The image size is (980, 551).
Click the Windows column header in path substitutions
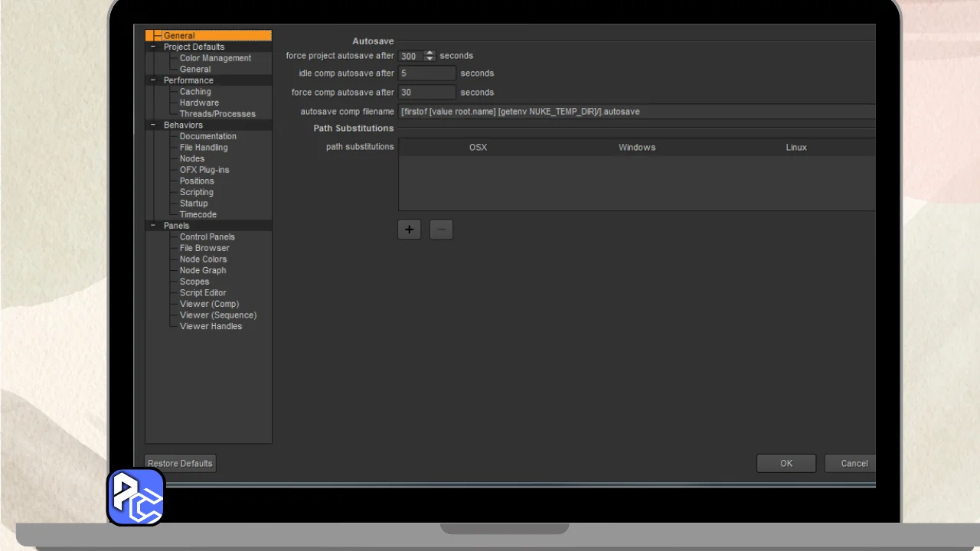(637, 148)
